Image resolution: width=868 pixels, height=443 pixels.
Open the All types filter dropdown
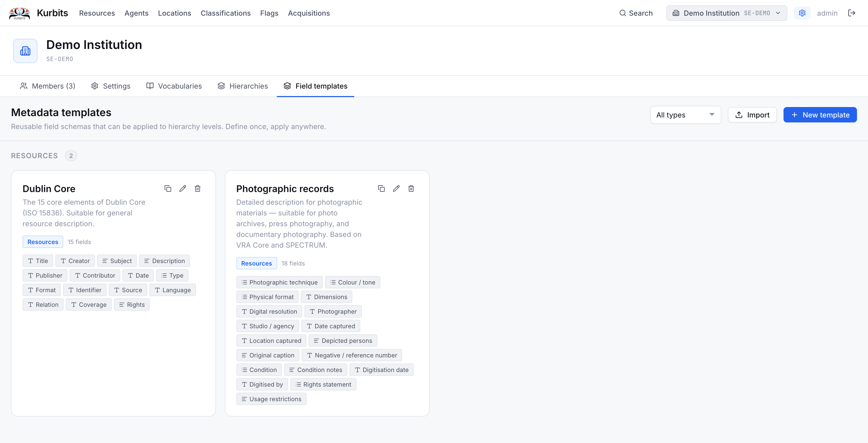[685, 115]
